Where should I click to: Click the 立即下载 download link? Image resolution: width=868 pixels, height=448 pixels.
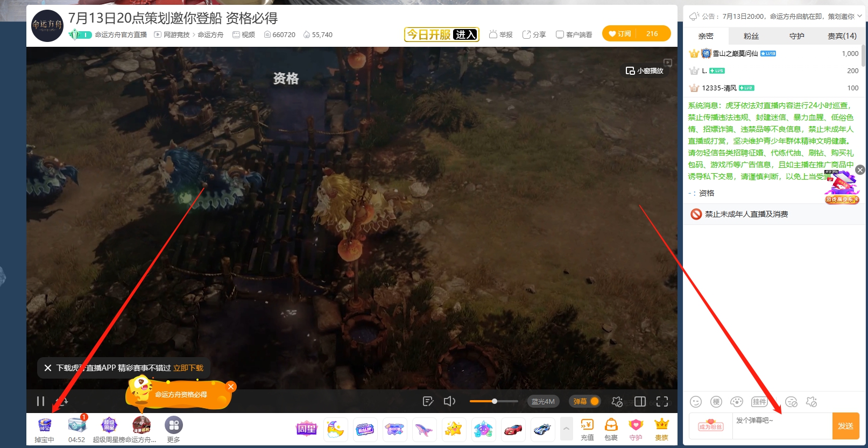(x=188, y=368)
